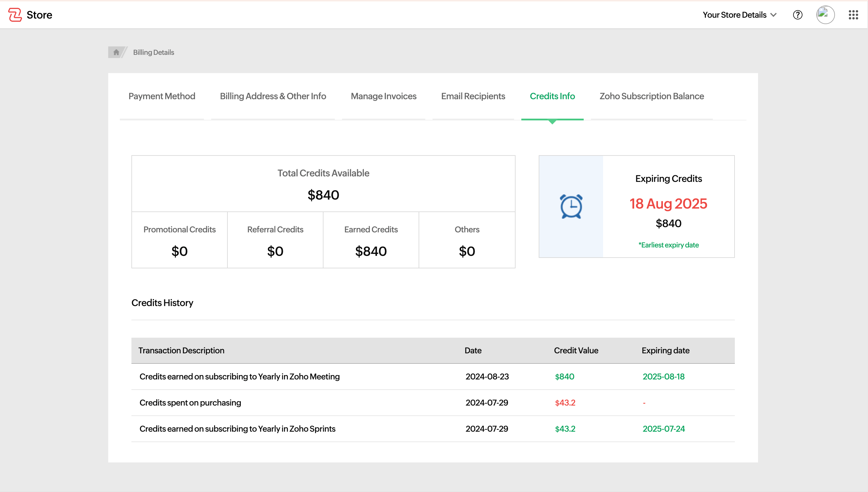Viewport: 868px width, 492px height.
Task: Open the apps grid launcher icon
Action: [853, 15]
